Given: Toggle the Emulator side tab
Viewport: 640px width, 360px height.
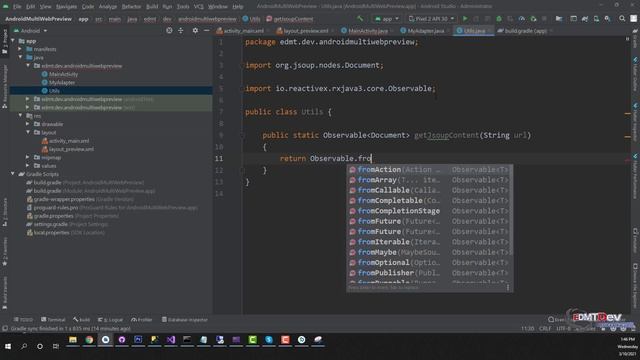Looking at the screenshot, I should tap(635, 241).
